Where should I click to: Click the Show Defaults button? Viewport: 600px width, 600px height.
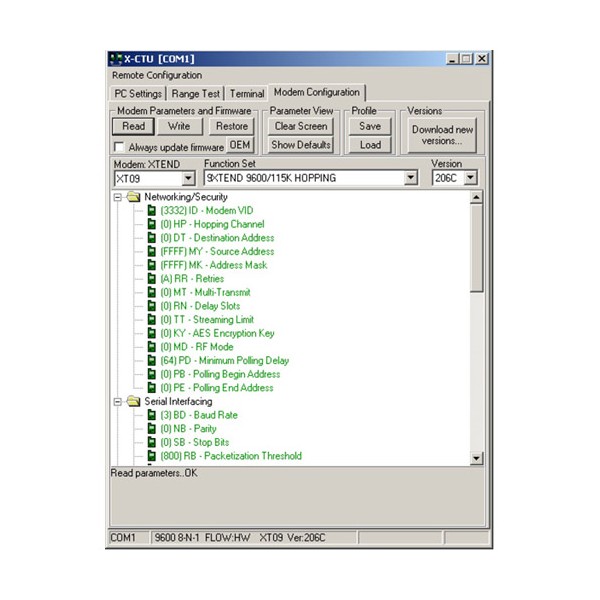coord(301,145)
